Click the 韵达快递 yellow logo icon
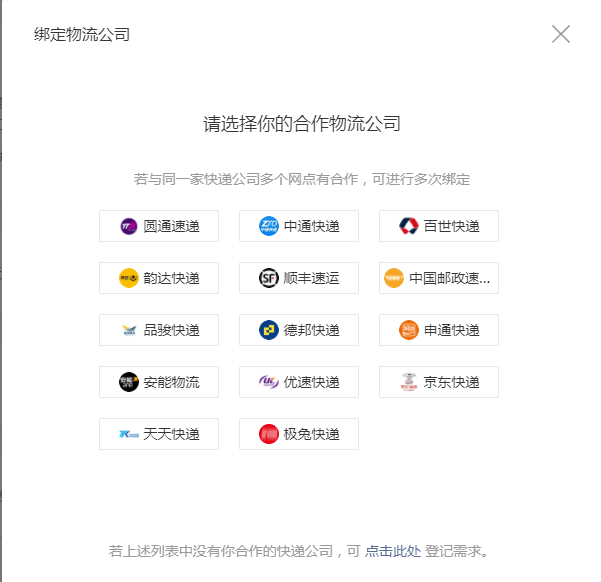 pos(129,278)
